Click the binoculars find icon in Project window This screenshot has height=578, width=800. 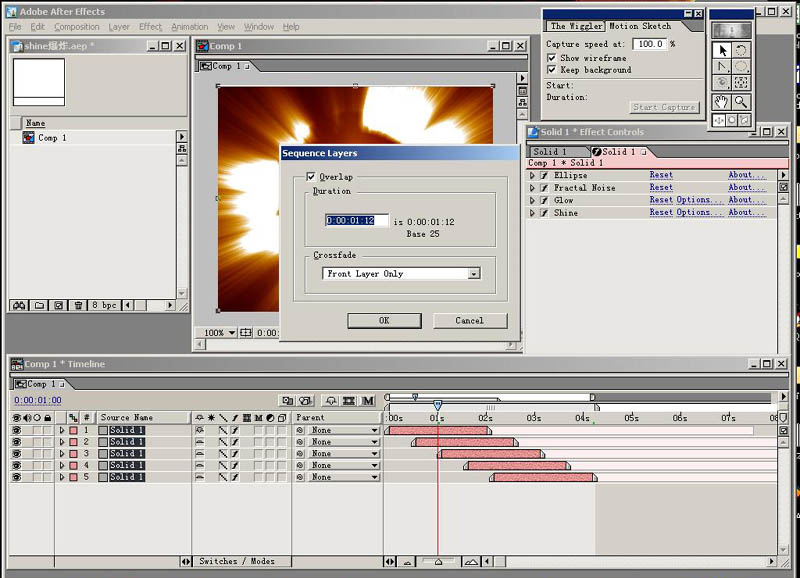pos(19,305)
